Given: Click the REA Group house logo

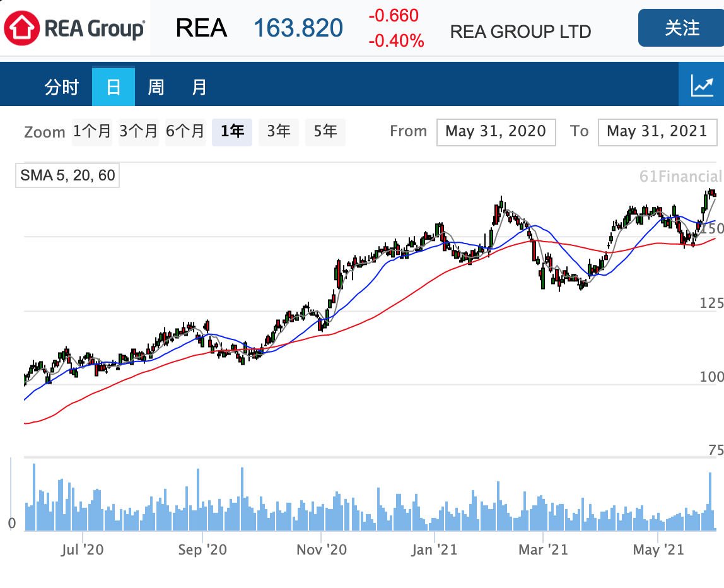Looking at the screenshot, I should pyautogui.click(x=21, y=28).
